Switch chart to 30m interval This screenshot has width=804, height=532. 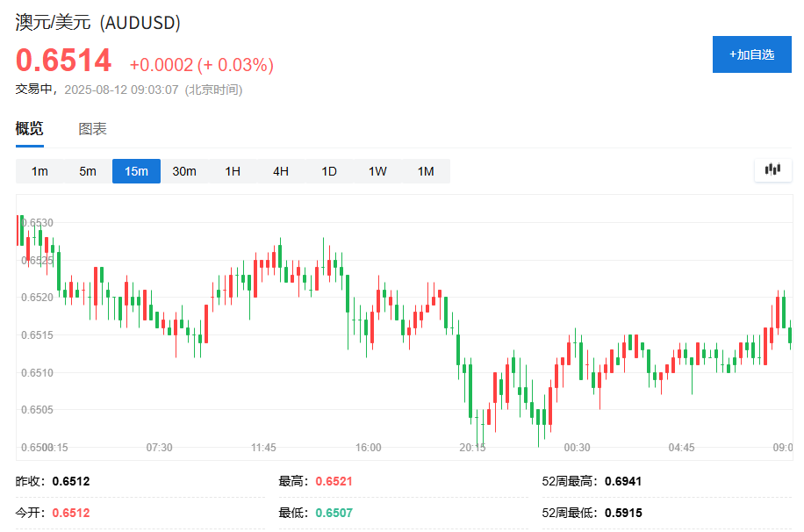click(x=184, y=171)
